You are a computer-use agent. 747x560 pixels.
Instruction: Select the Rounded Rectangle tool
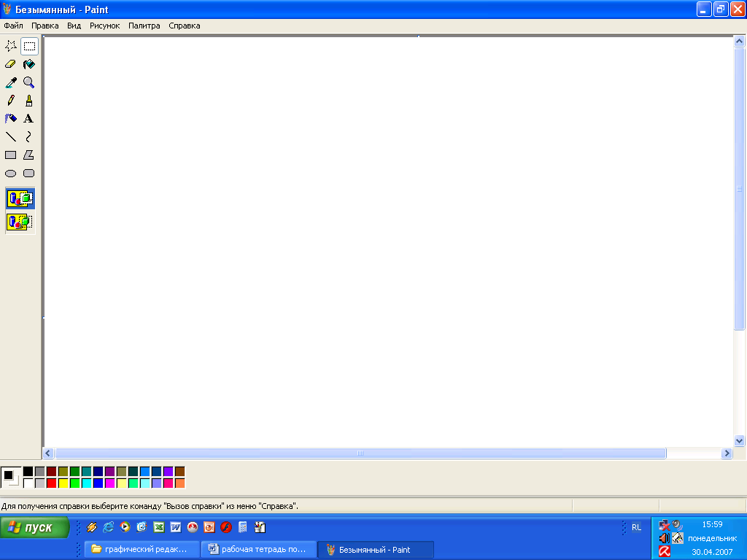pyautogui.click(x=29, y=174)
